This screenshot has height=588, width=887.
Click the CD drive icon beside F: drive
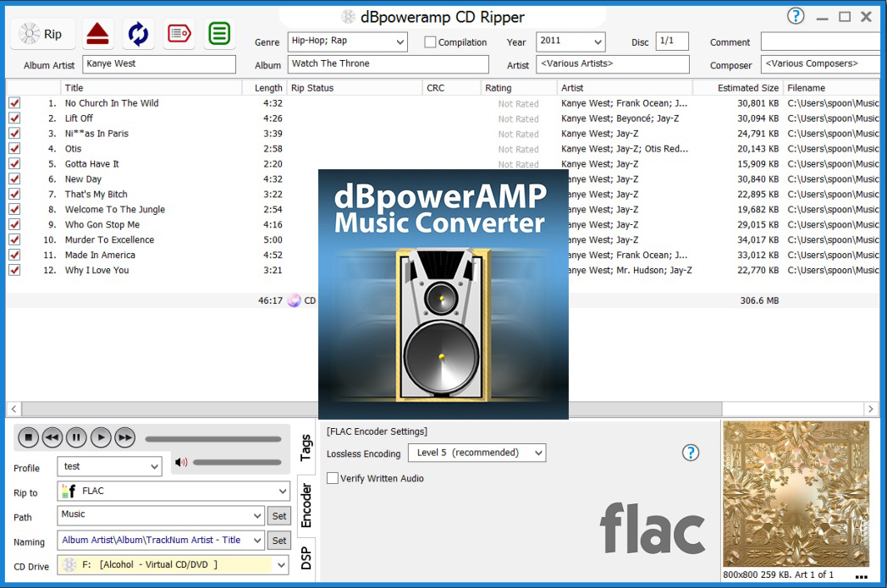(69, 565)
